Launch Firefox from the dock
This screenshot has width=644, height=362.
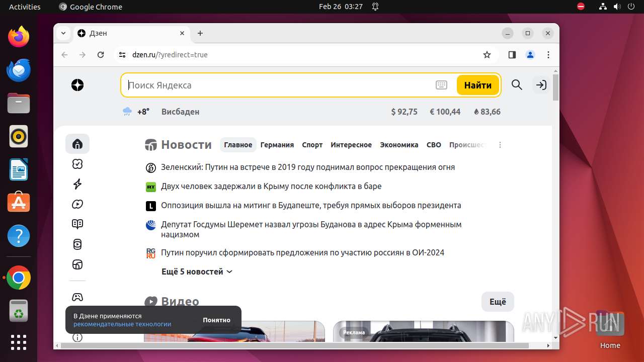(x=19, y=37)
